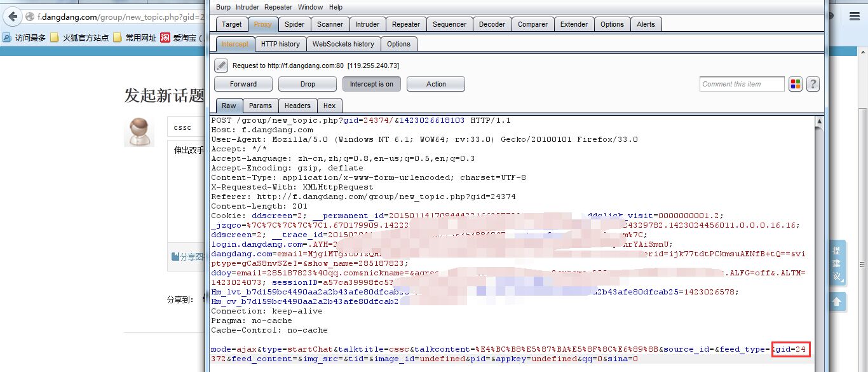Click the back-to-top arrow button on the webpage
Viewport: 868px width, 372px height.
point(837,301)
